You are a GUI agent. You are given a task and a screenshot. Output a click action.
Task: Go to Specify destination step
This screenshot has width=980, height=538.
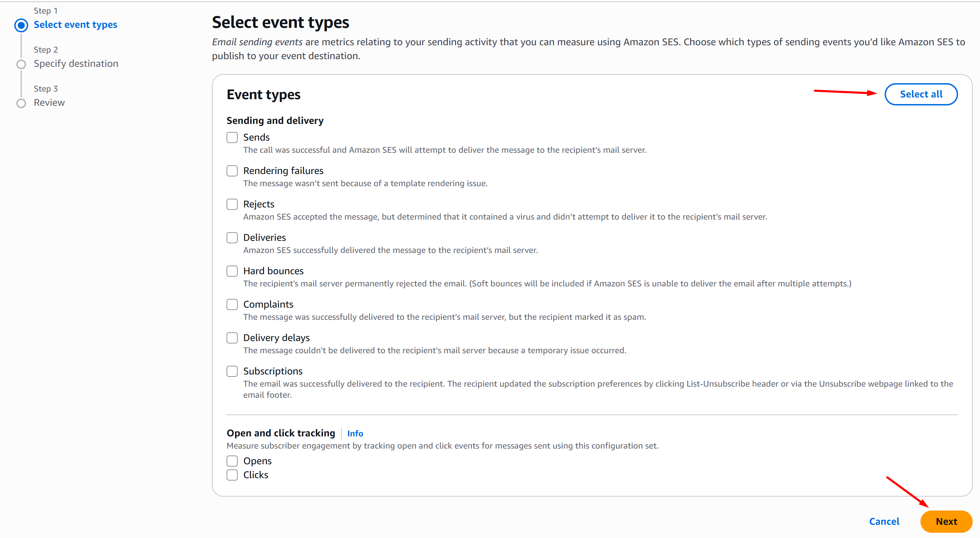(76, 64)
